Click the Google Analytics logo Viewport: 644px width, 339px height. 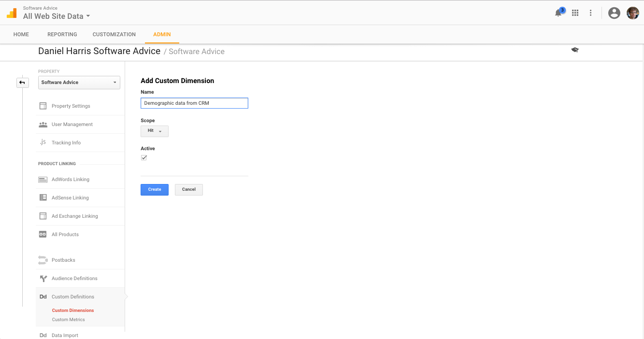[12, 13]
